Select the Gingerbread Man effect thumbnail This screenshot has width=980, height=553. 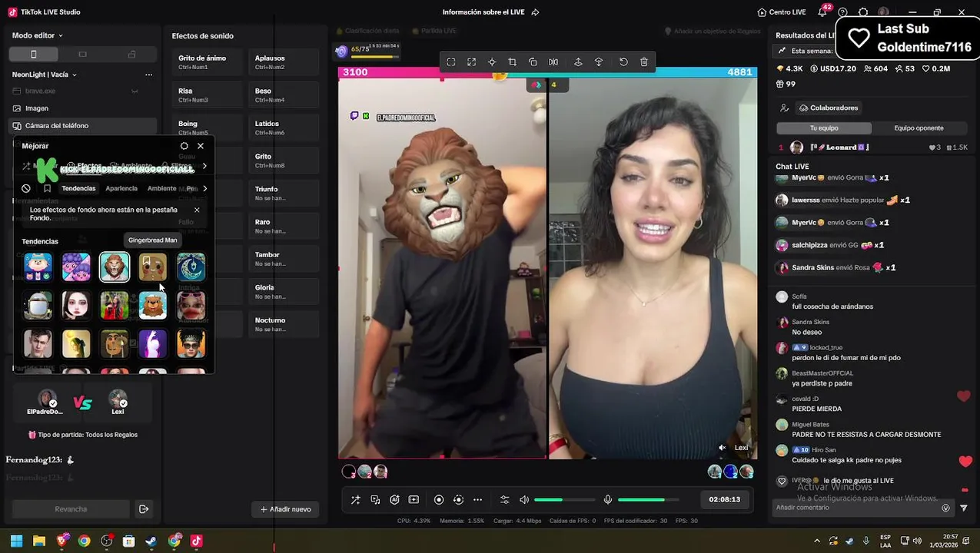coord(152,267)
